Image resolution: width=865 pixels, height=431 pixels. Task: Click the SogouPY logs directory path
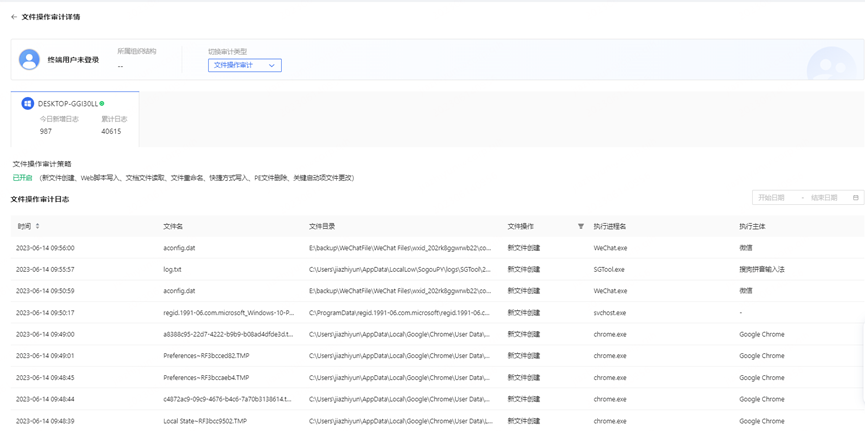click(x=400, y=269)
